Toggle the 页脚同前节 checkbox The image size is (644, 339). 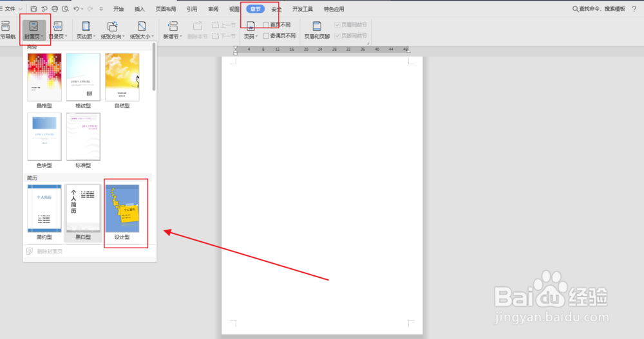click(337, 36)
